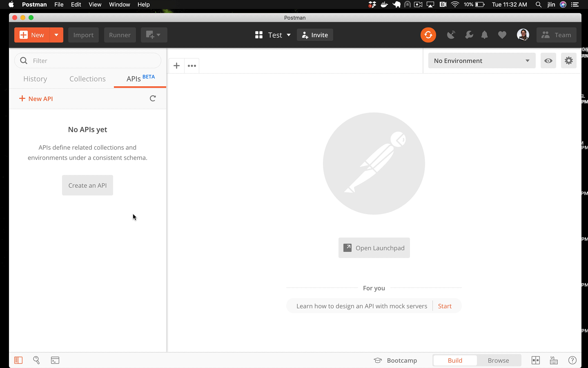588x368 pixels.
Task: Open the File menu
Action: [59, 4]
